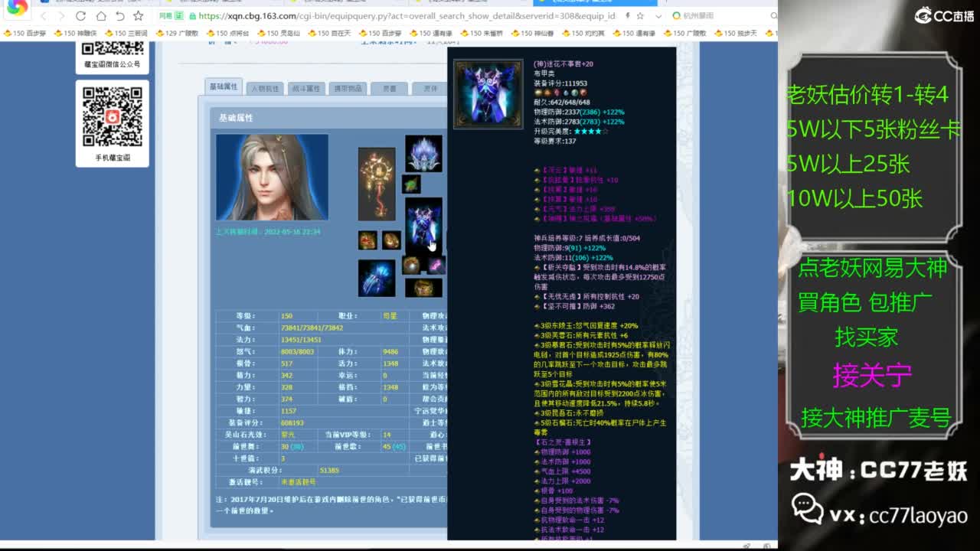Select the small pink item equipment icon

pos(436,265)
